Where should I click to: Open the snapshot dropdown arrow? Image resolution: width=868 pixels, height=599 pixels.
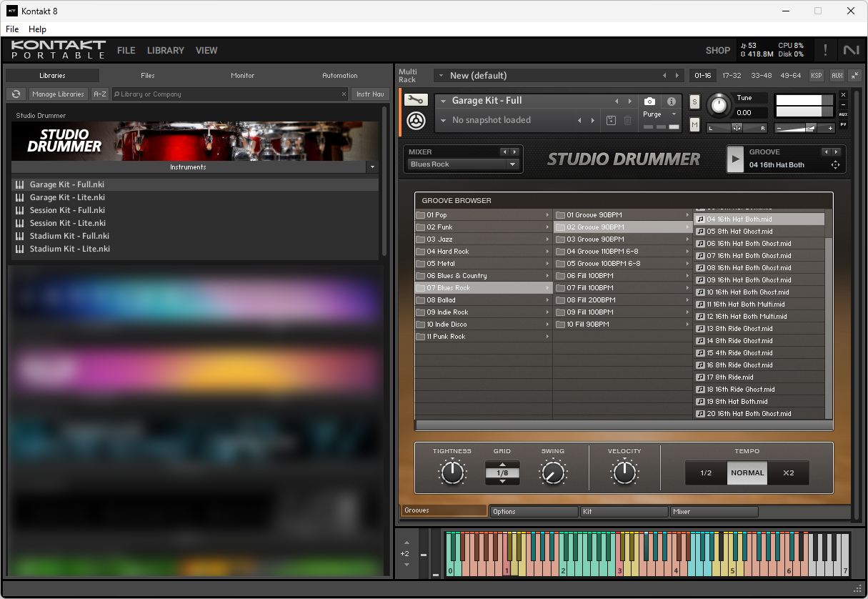[x=443, y=120]
